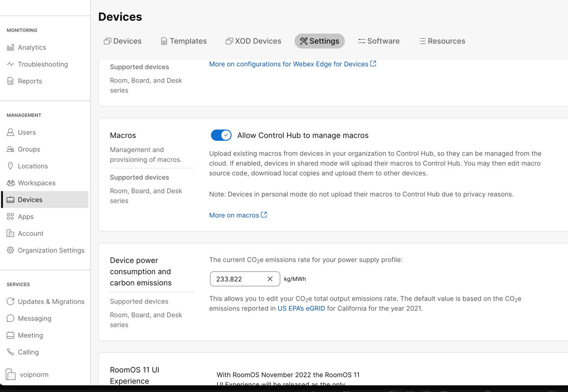The image size is (568, 392).
Task: Open the More on macros link
Action: [x=237, y=215]
